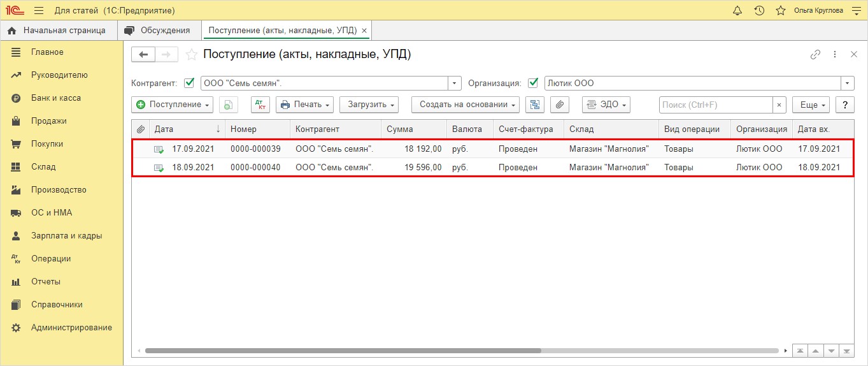
Task: Toggle the Организация filter checkbox
Action: (x=533, y=83)
